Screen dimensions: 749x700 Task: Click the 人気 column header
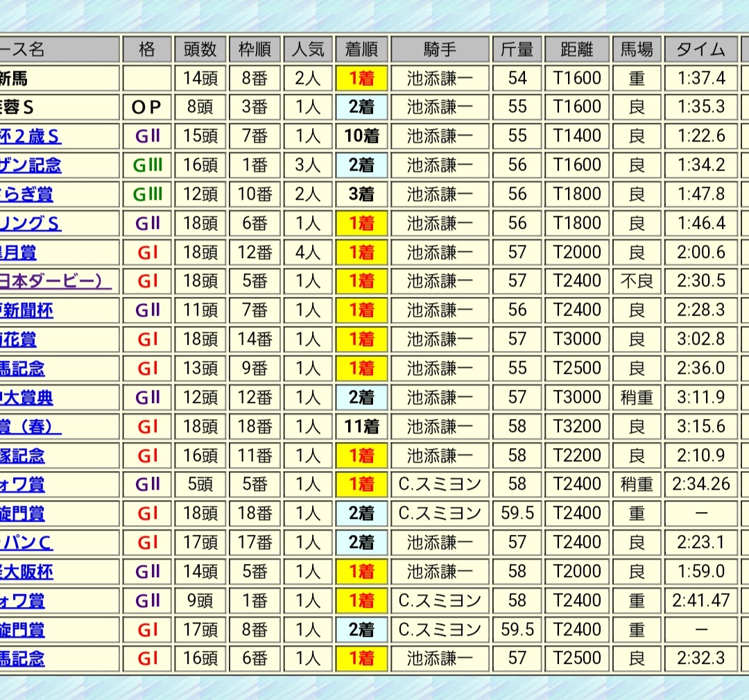[x=308, y=49]
